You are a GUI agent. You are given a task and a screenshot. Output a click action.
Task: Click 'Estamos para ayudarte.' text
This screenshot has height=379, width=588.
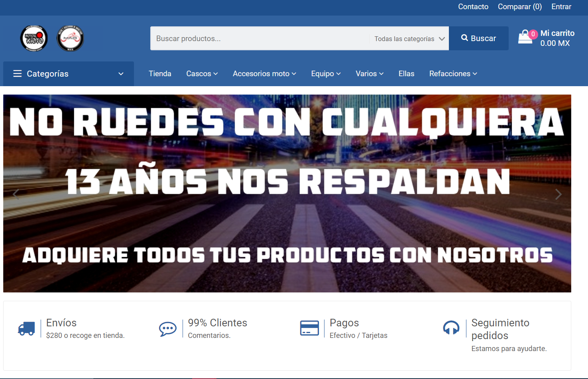pyautogui.click(x=509, y=349)
